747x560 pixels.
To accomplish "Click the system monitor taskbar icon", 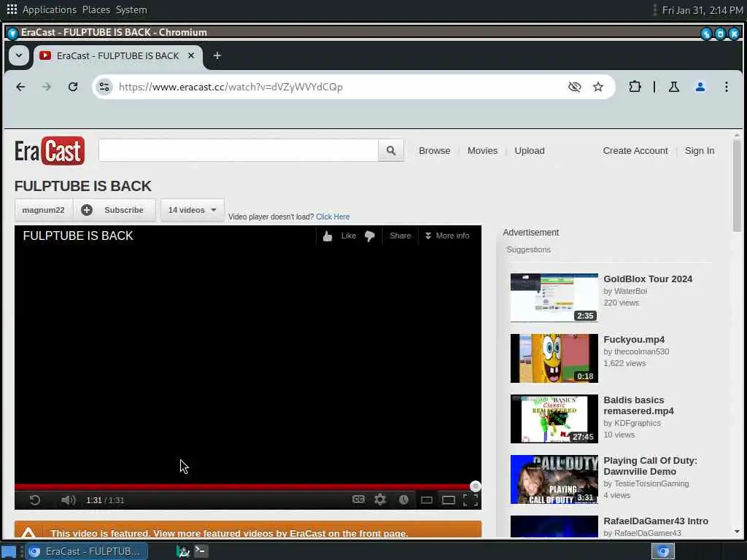I will tap(183, 551).
